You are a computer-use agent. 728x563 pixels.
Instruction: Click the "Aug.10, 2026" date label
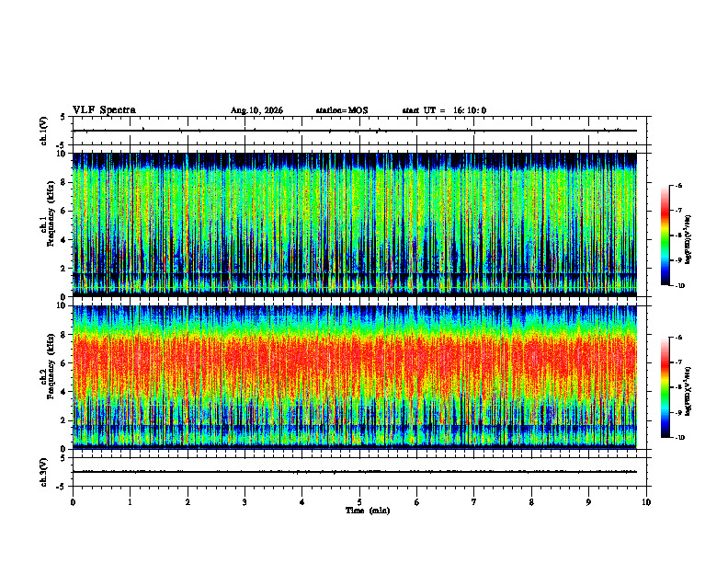point(256,110)
